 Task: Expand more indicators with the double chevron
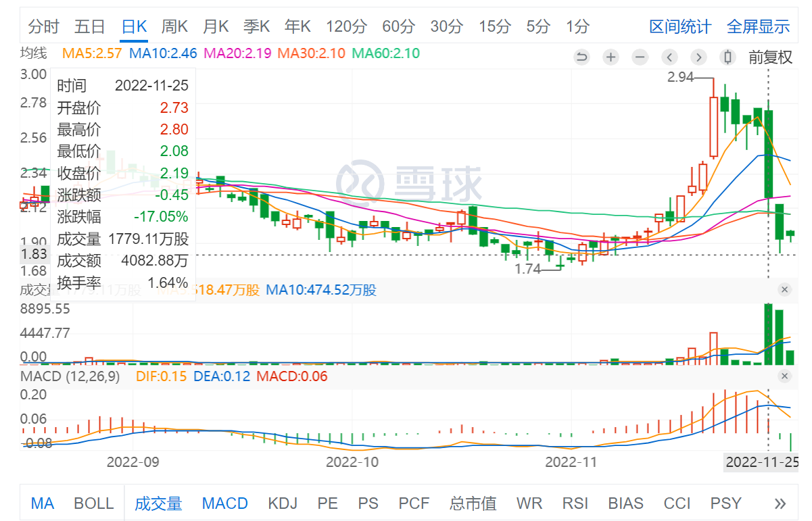coord(780,503)
